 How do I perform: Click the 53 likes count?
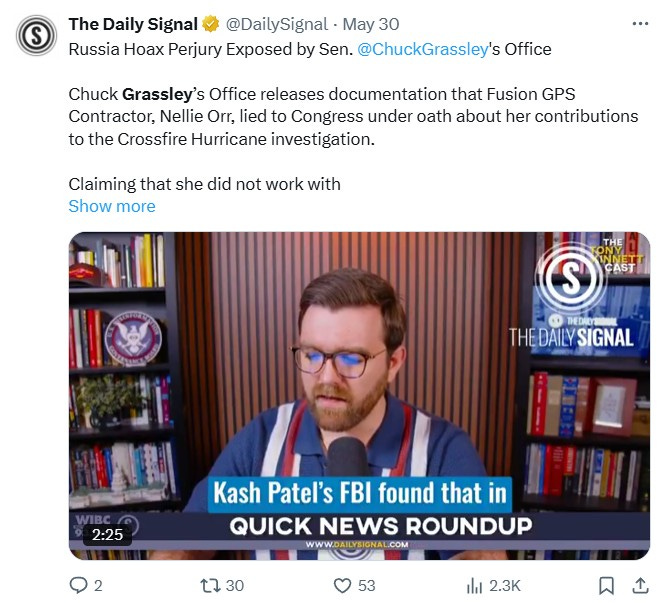366,586
